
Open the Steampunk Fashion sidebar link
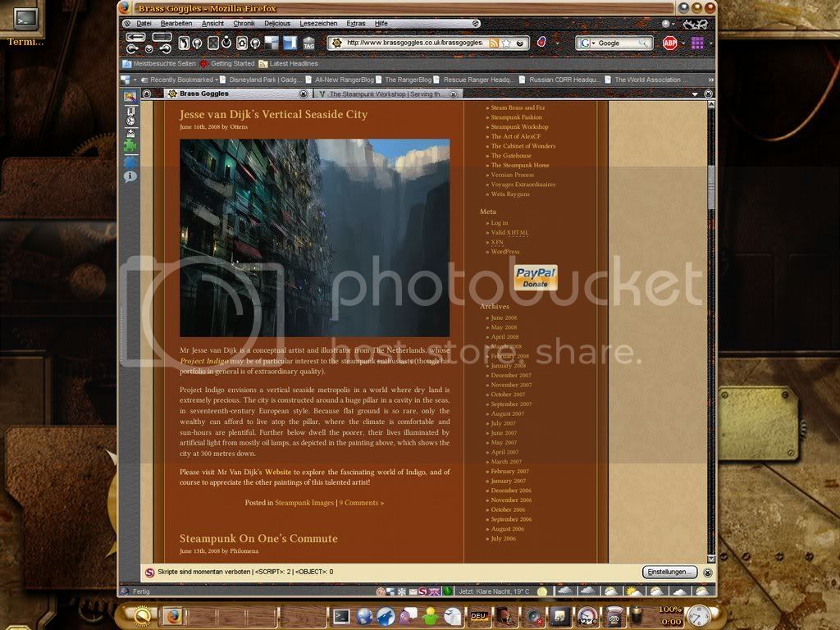(517, 117)
